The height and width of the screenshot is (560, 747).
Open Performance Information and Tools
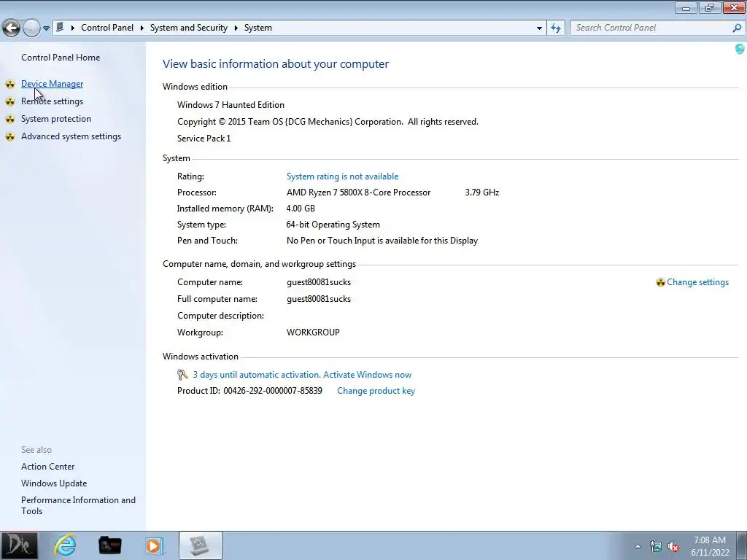coord(78,505)
